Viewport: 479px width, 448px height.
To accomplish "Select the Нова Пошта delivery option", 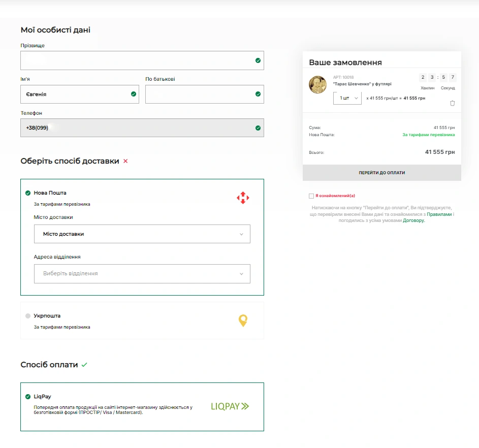I will pyautogui.click(x=28, y=193).
